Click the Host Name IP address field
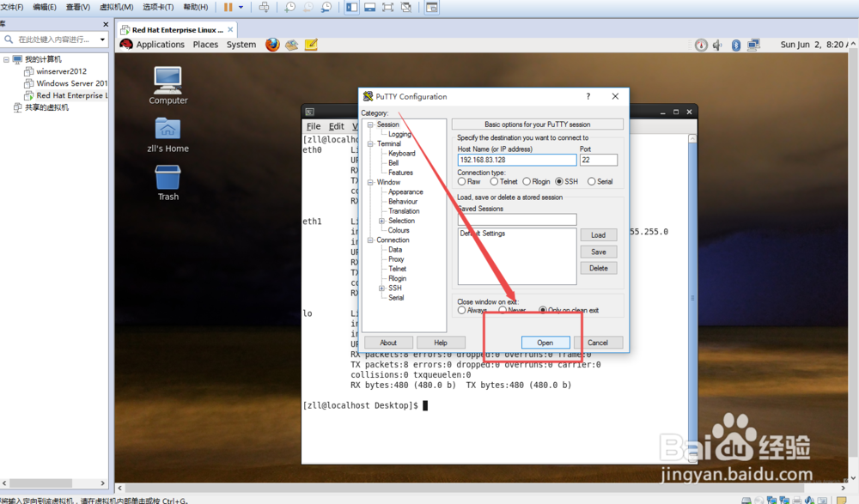The width and height of the screenshot is (859, 504). pyautogui.click(x=517, y=160)
